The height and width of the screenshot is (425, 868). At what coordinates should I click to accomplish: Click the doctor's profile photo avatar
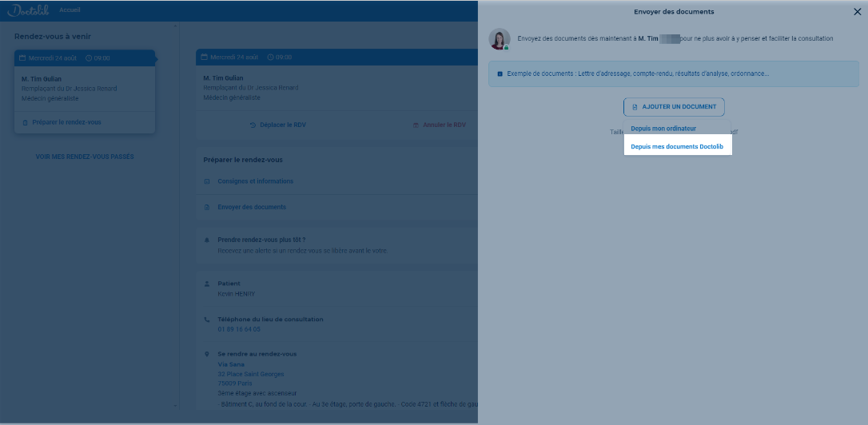pos(500,39)
